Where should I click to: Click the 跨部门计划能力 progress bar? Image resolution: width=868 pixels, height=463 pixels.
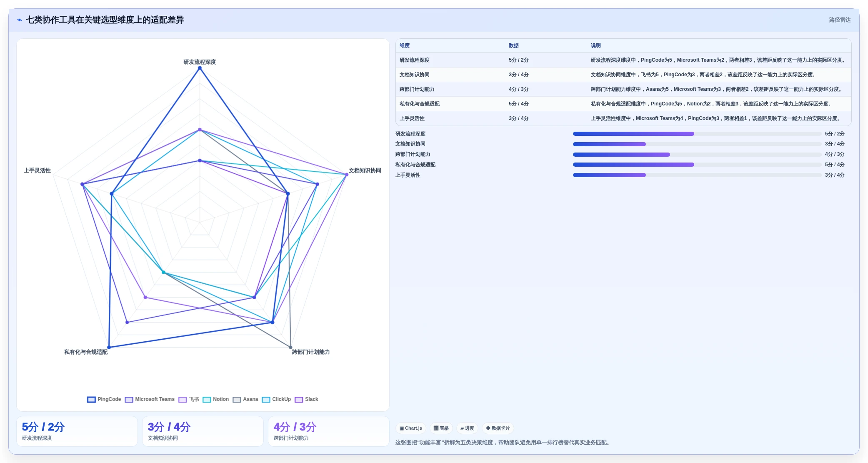(x=697, y=155)
